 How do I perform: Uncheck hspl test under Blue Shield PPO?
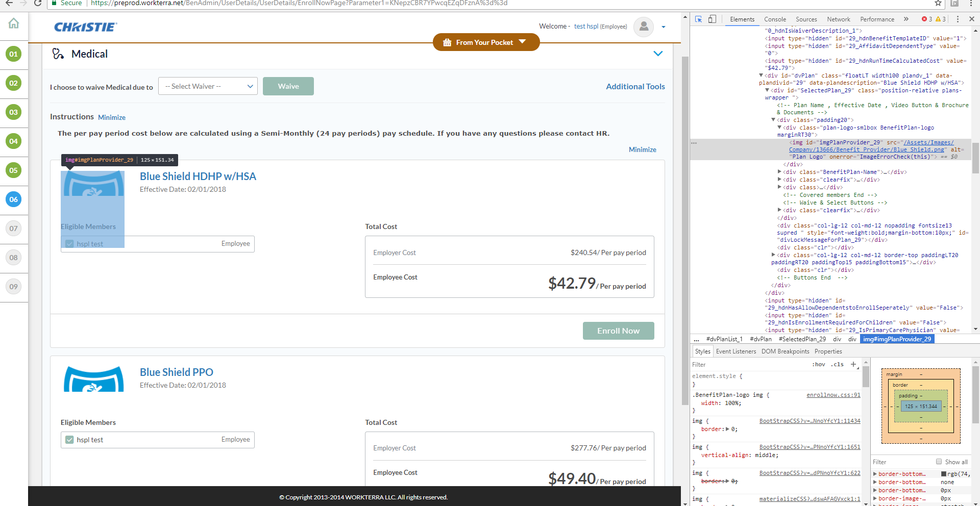pyautogui.click(x=70, y=440)
